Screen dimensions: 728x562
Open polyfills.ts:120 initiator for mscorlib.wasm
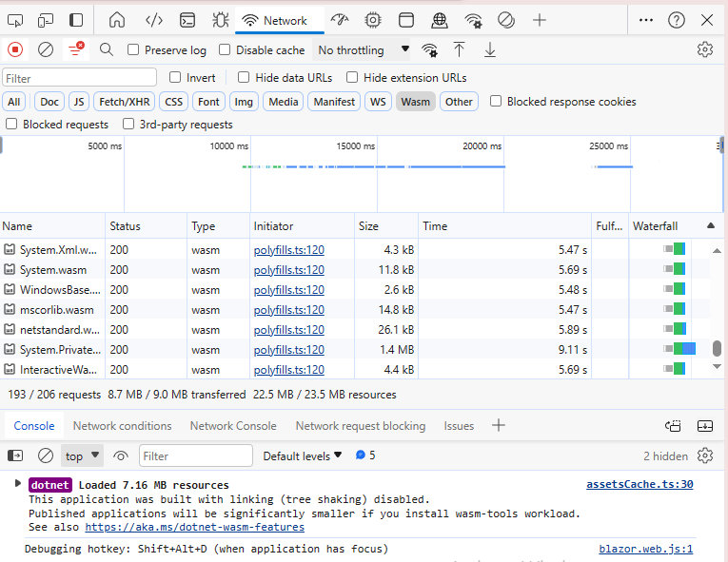tap(288, 310)
